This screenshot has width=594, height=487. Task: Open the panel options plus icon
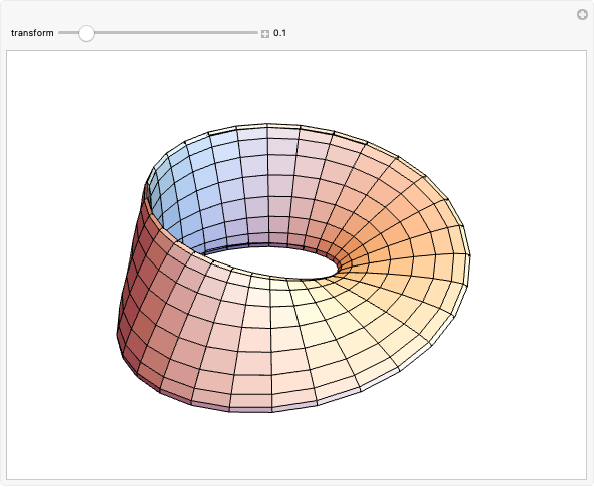pos(582,15)
